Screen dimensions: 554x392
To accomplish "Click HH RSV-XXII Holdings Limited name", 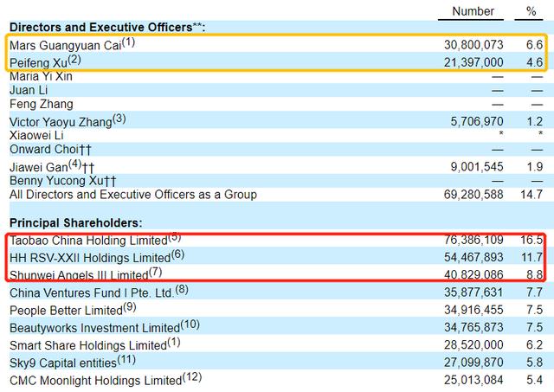I will point(90,258).
